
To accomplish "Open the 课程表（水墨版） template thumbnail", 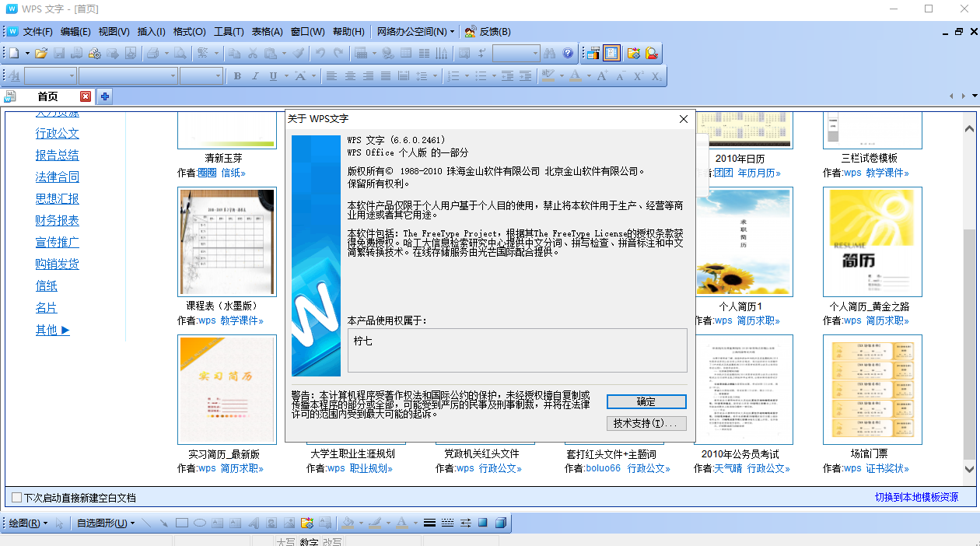I will [x=227, y=242].
